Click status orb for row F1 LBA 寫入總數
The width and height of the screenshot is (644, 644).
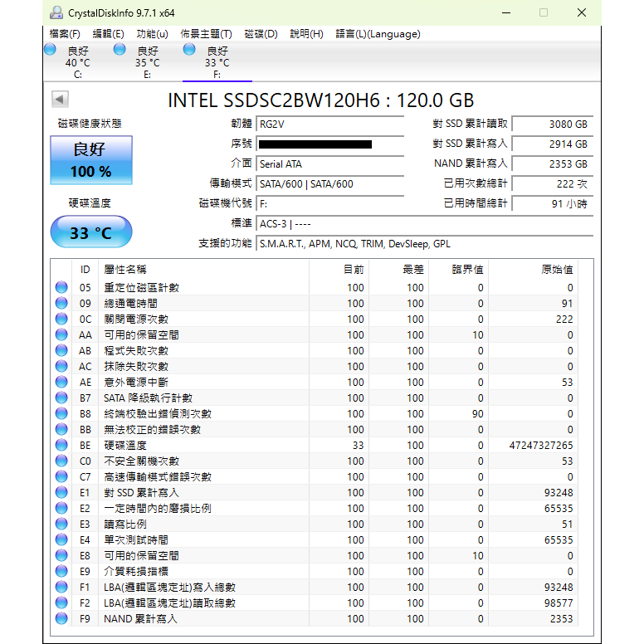point(61,587)
